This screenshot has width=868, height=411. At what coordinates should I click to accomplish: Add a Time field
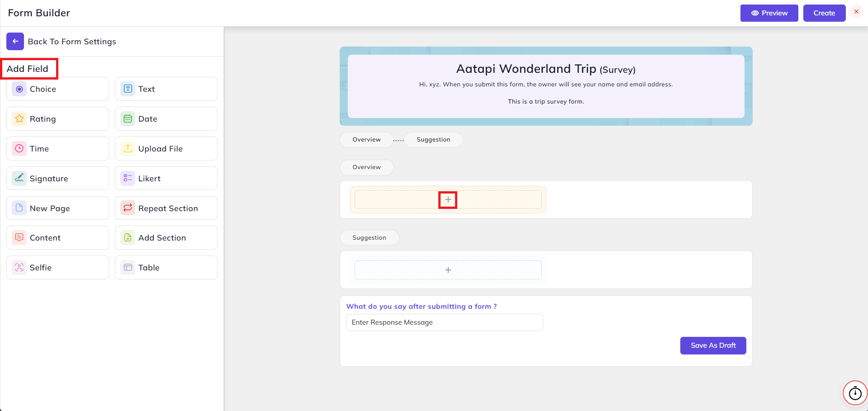[x=57, y=149]
